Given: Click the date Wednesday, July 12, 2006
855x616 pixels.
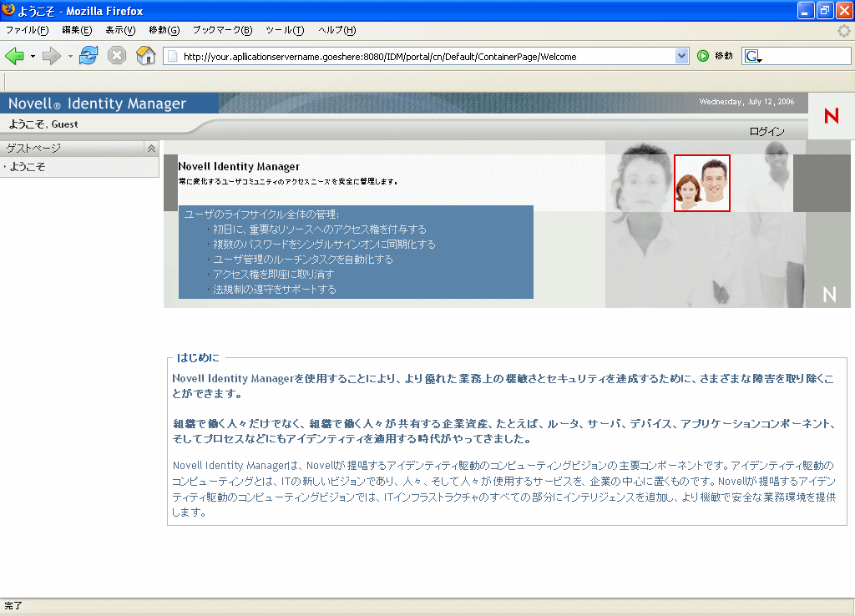Looking at the screenshot, I should click(x=746, y=101).
